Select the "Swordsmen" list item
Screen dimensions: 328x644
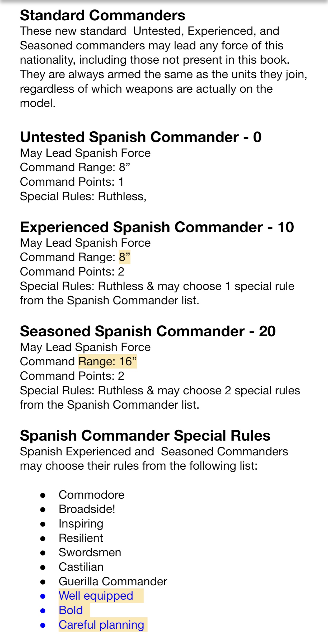[x=90, y=552]
